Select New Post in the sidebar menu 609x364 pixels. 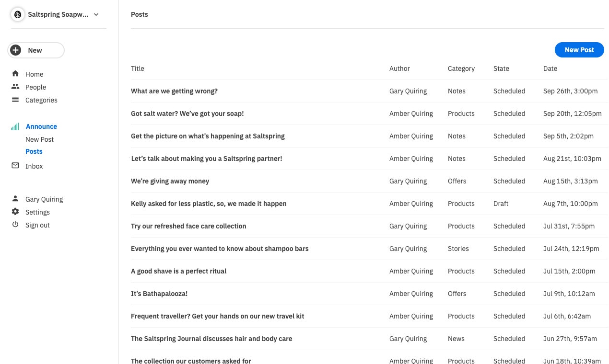tap(39, 139)
